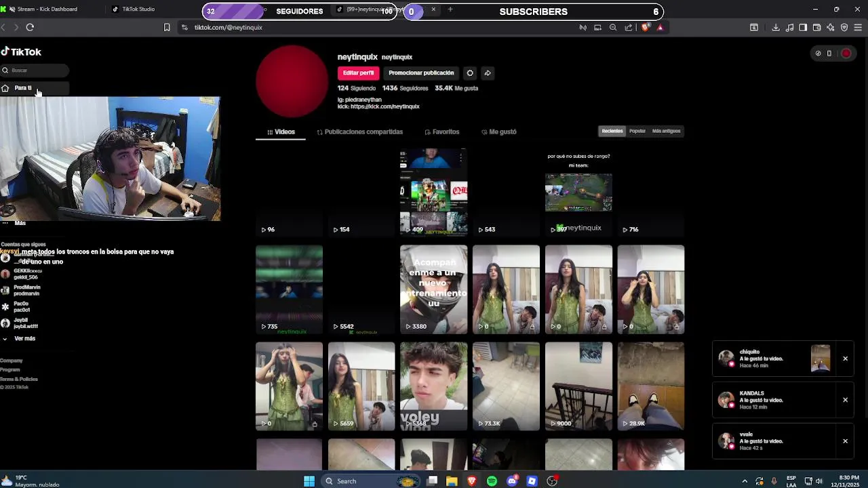Open the music note playlist icon
This screenshot has width=868, height=488.
click(x=789, y=27)
